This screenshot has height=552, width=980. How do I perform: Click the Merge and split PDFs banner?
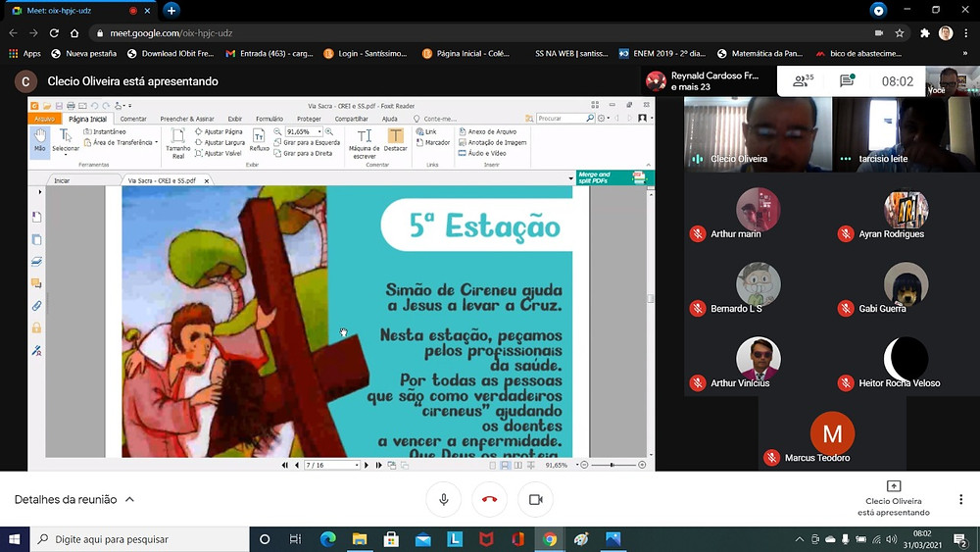click(615, 177)
